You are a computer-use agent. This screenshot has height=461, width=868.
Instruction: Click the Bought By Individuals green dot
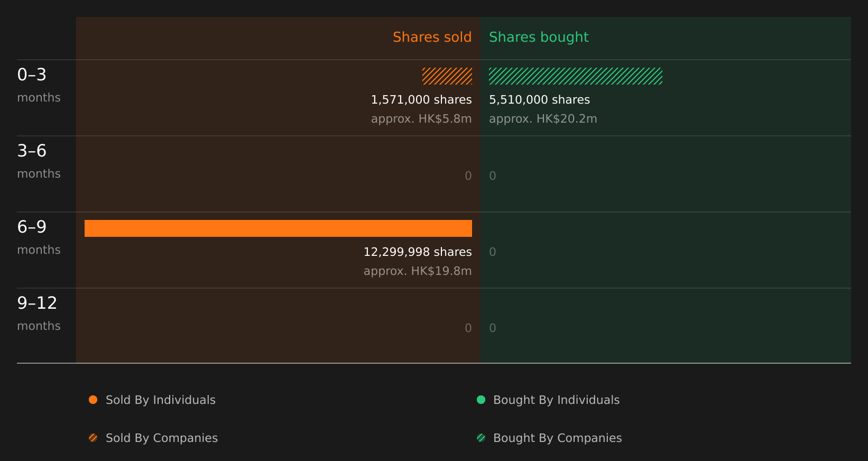[x=481, y=400]
